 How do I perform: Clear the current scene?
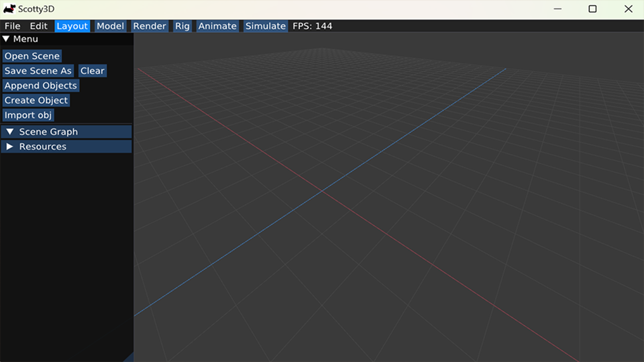point(92,71)
